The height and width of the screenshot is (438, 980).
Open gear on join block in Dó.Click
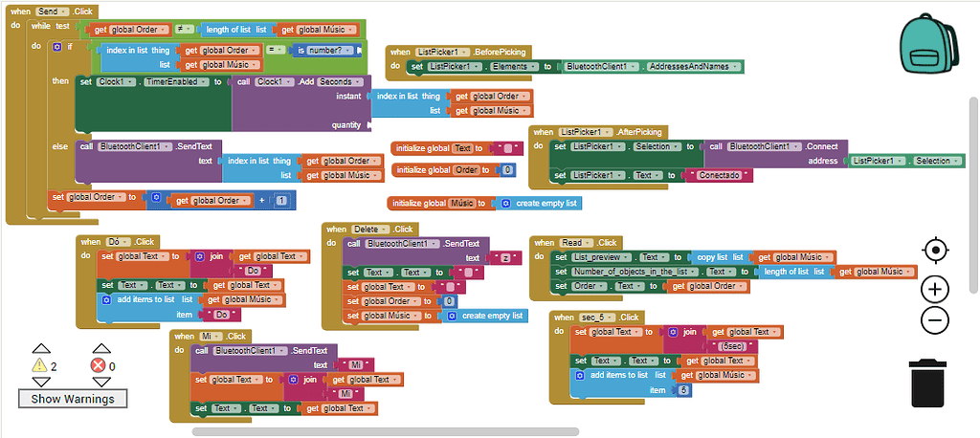click(200, 256)
